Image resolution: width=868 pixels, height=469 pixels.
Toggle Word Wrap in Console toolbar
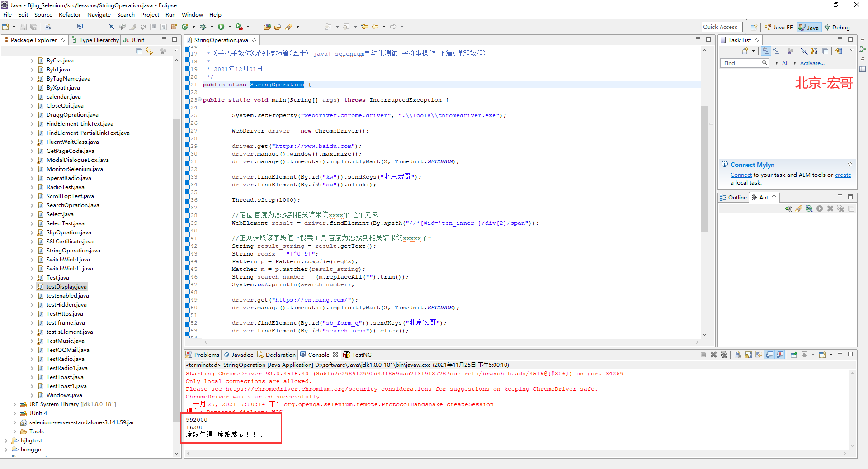(x=759, y=355)
